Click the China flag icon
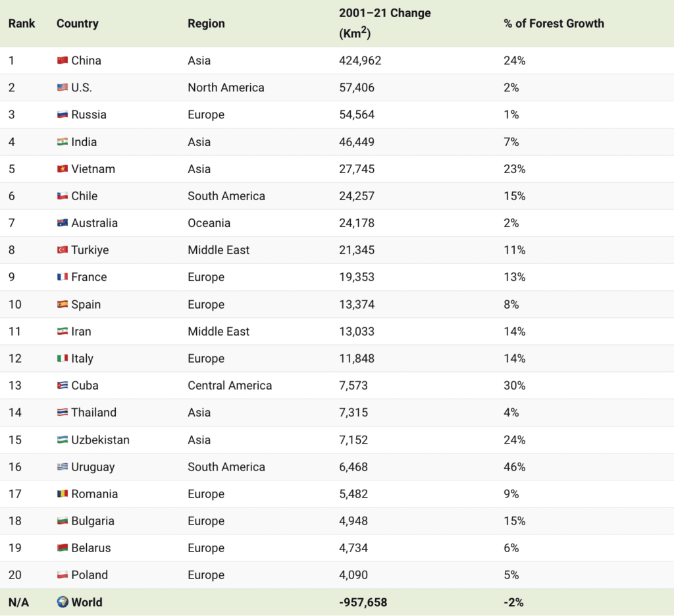The image size is (674, 616). pos(63,61)
